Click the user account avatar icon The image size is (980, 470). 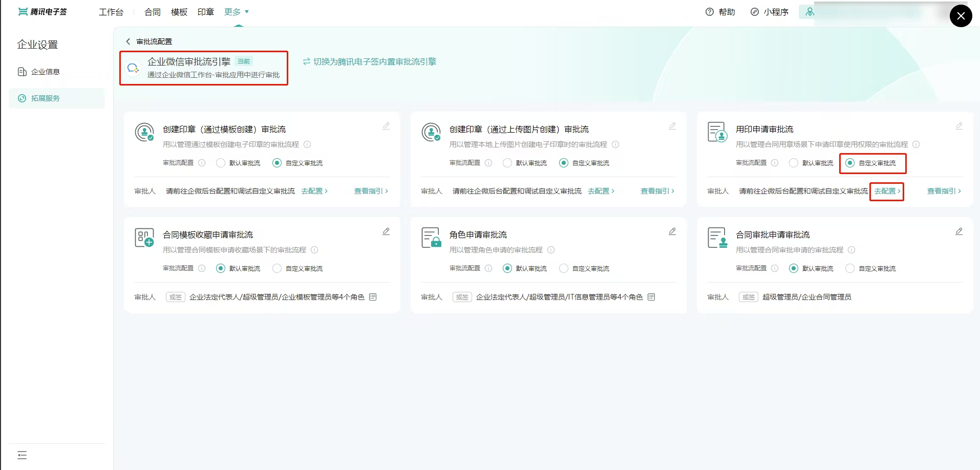click(809, 12)
